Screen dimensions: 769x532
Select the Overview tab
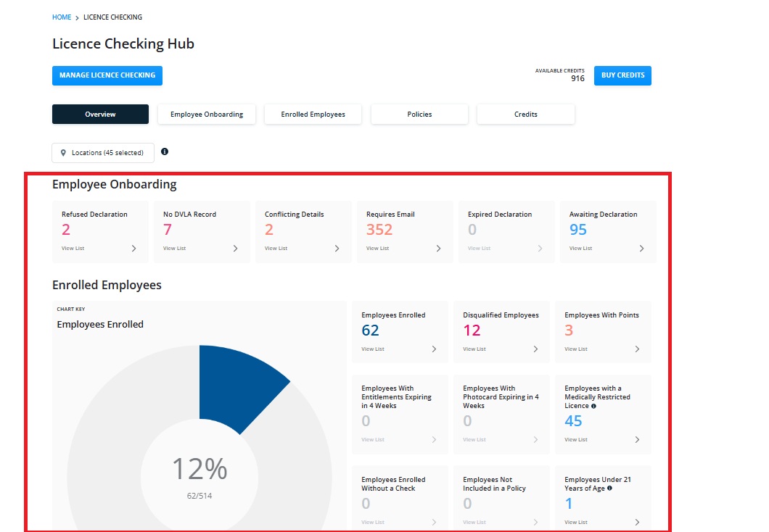click(101, 114)
